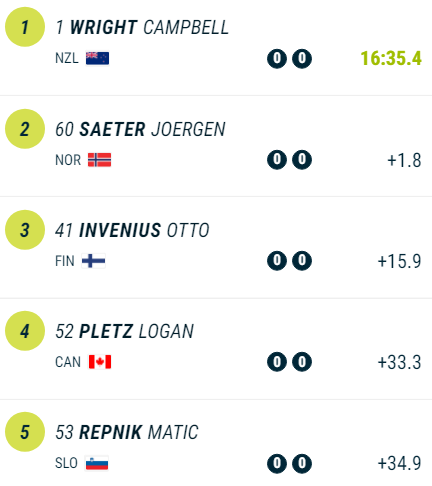Click the Norway flag icon
The width and height of the screenshot is (432, 486).
99,160
